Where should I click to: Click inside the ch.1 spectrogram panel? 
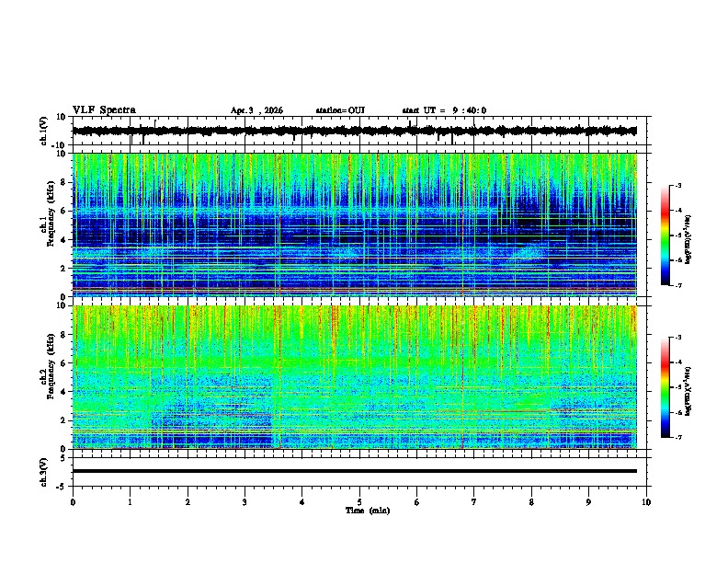click(355, 224)
